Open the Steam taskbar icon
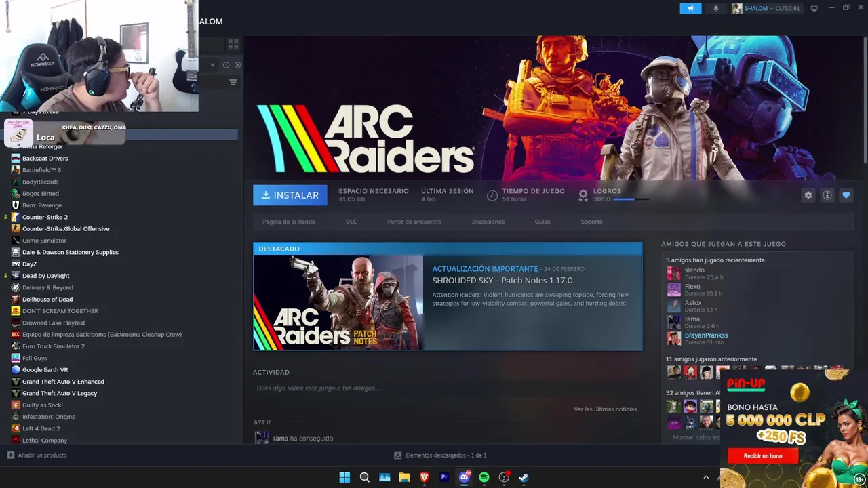Screen dimensions: 868x488 tap(524, 477)
